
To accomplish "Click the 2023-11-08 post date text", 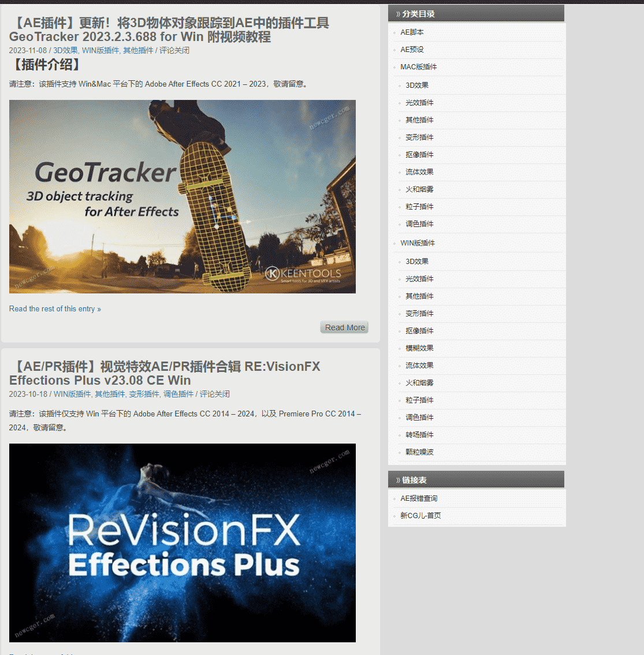I will point(28,51).
